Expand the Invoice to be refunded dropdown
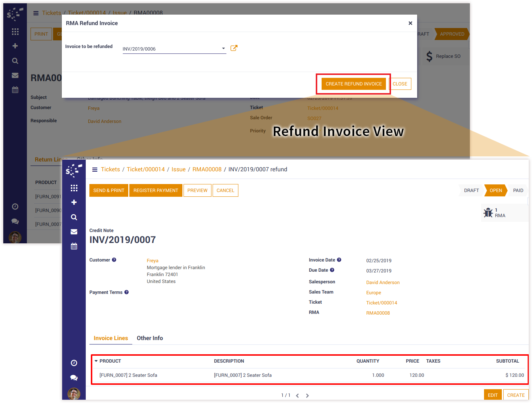 [x=223, y=48]
